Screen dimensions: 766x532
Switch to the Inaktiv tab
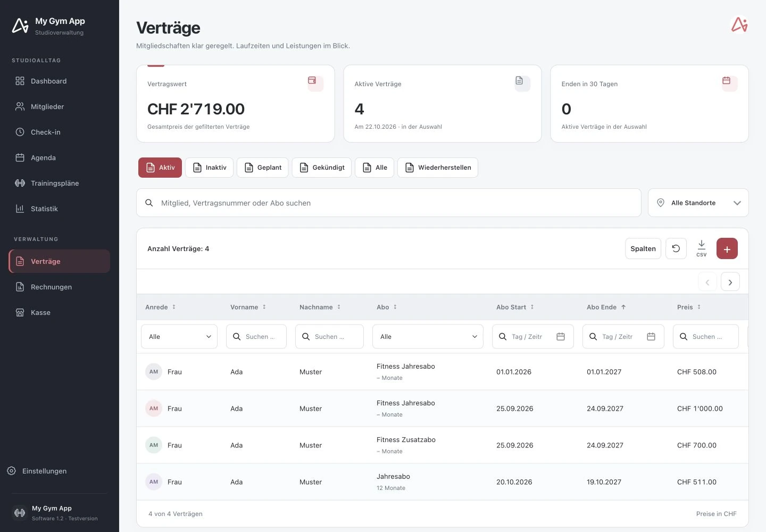coord(209,168)
